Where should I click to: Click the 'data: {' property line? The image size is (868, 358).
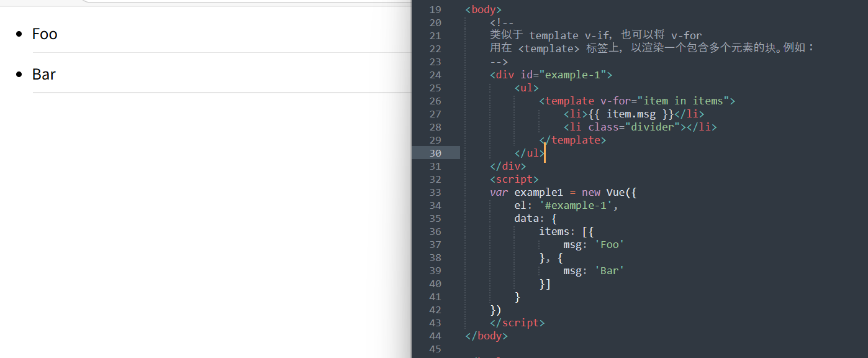535,218
